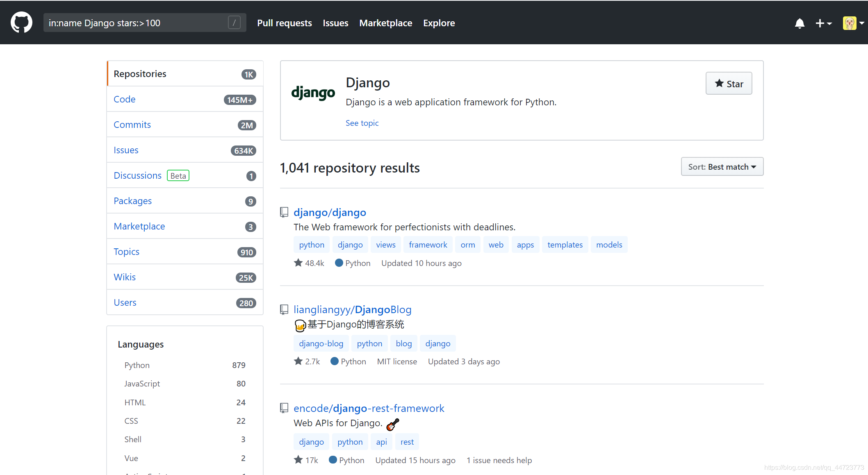Click the slash shortcut key icon
Viewport: 868px width, 475px height.
(234, 23)
